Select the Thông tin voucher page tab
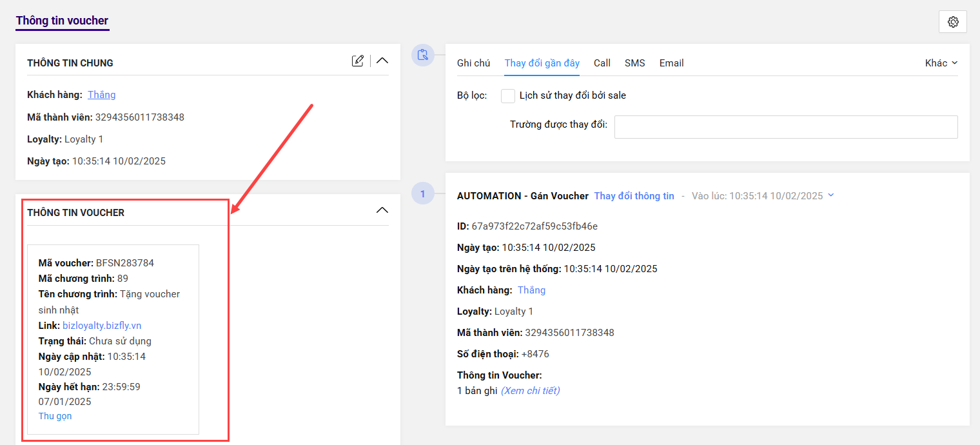 tap(63, 21)
